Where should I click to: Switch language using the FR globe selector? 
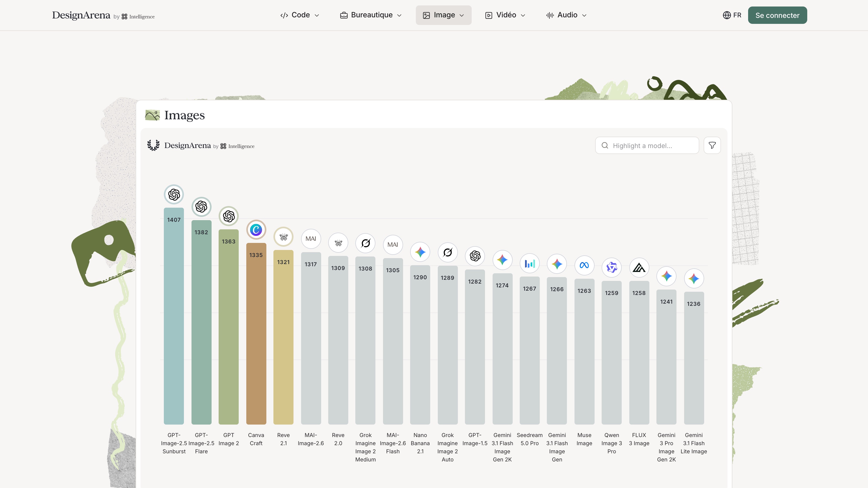pos(732,15)
